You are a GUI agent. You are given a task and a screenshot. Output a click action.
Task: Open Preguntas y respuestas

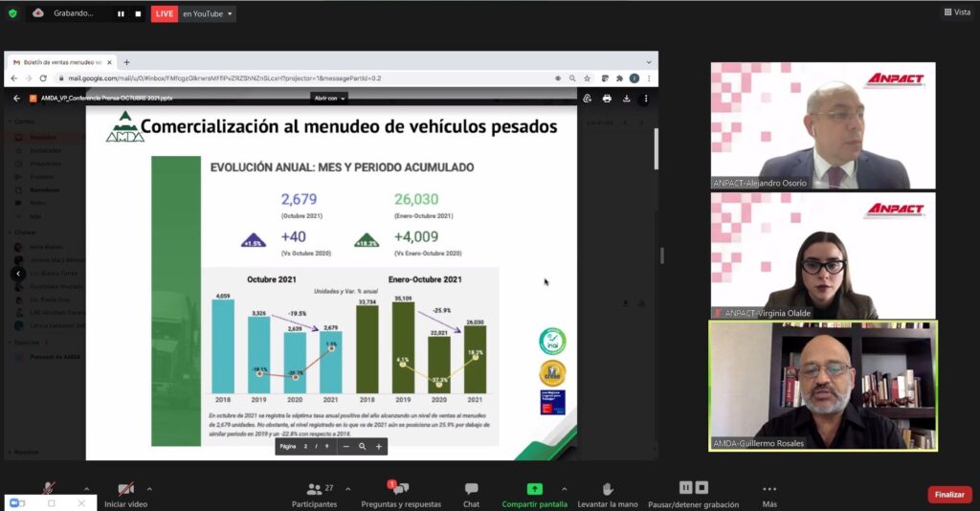(401, 494)
